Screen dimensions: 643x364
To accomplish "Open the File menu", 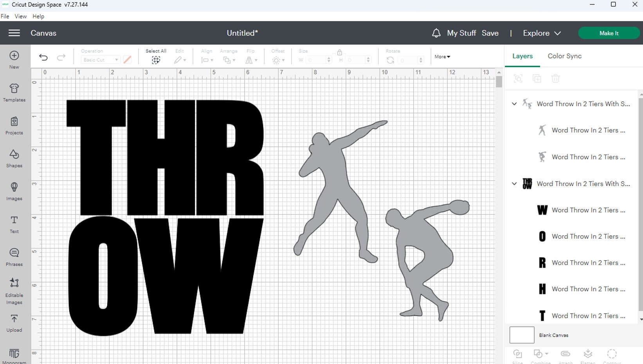I will [x=5, y=16].
